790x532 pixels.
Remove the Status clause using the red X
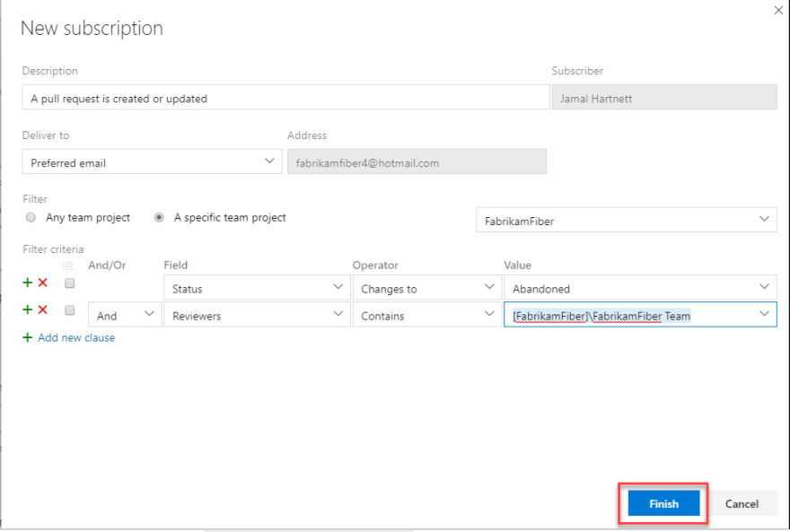pyautogui.click(x=40, y=283)
